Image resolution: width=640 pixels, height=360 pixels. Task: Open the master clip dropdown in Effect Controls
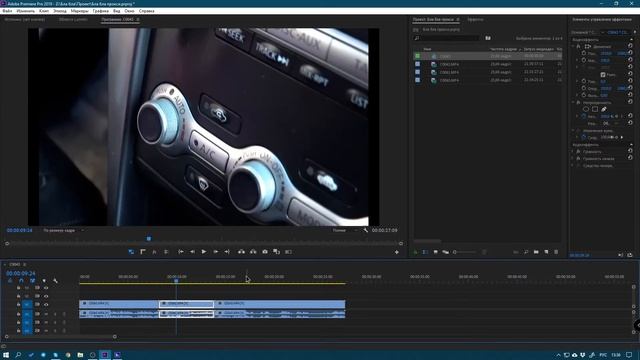(x=602, y=32)
